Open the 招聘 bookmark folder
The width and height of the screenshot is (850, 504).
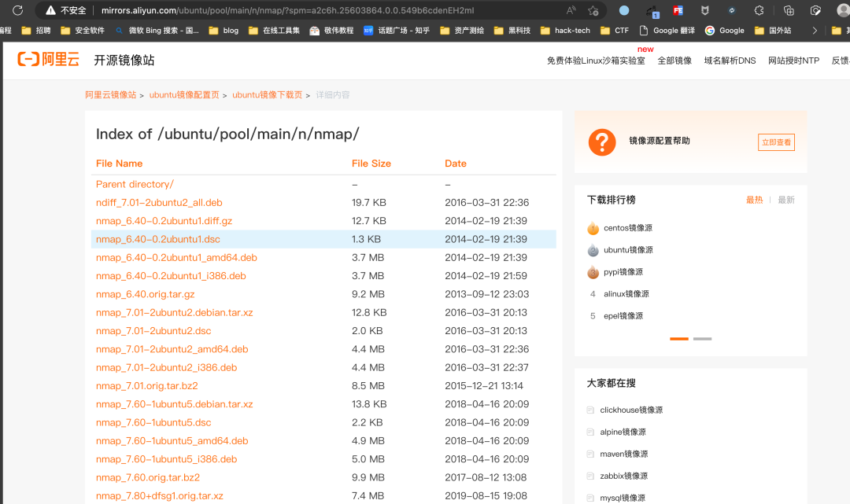click(35, 31)
